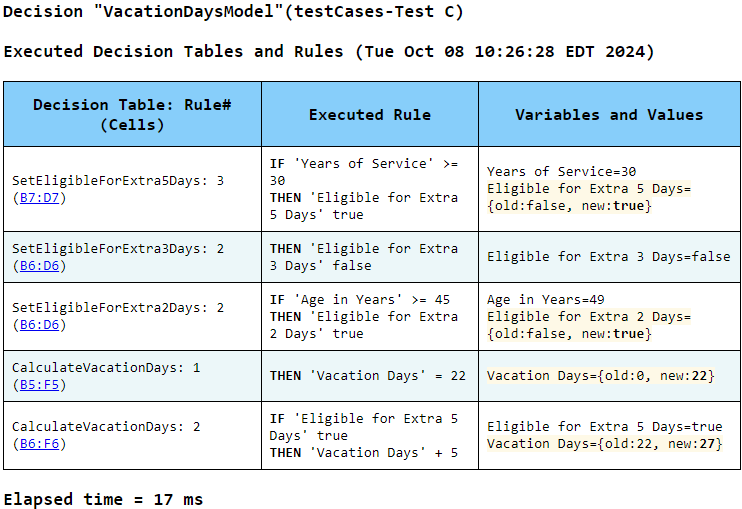Select the 'Vacation Days' + 5 rule cell
Viewport: 742px width, 509px height.
tap(367, 435)
